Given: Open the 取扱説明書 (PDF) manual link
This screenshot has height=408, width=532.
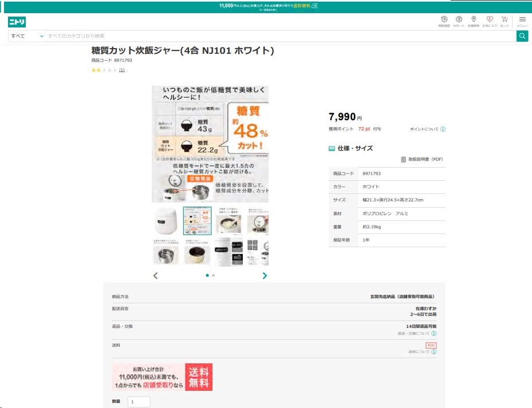Looking at the screenshot, I should click(x=422, y=160).
